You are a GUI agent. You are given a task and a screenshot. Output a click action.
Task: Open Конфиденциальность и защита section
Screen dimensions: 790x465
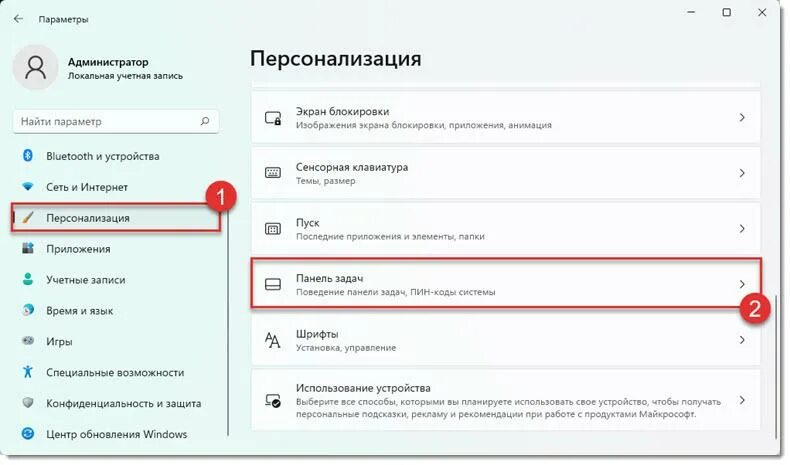(x=116, y=403)
